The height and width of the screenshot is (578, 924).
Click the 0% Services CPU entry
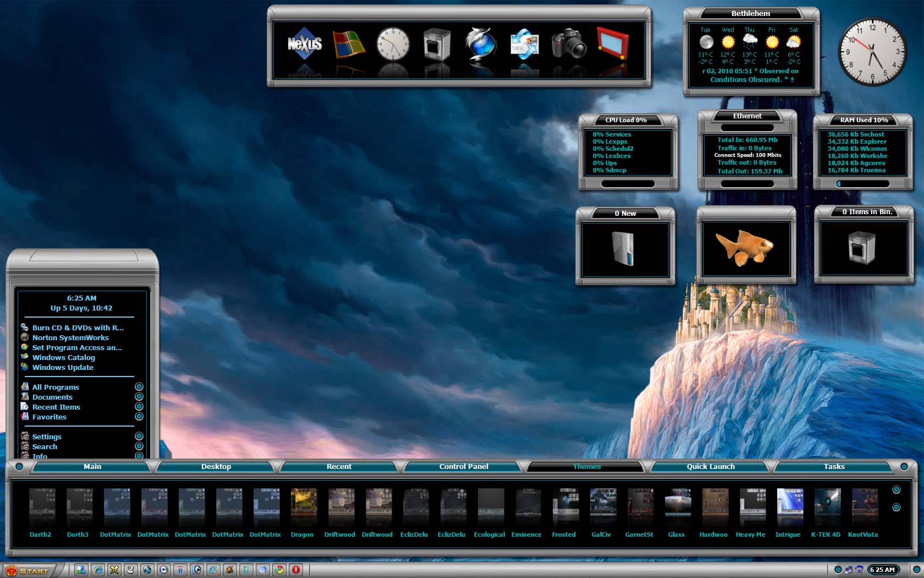click(612, 134)
